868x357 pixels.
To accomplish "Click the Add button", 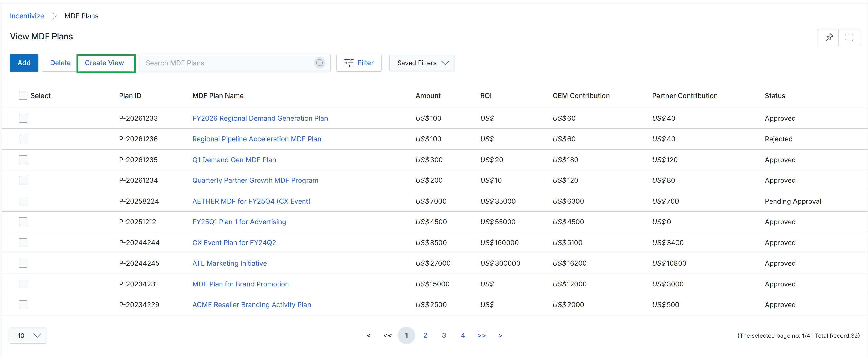I will pos(24,63).
